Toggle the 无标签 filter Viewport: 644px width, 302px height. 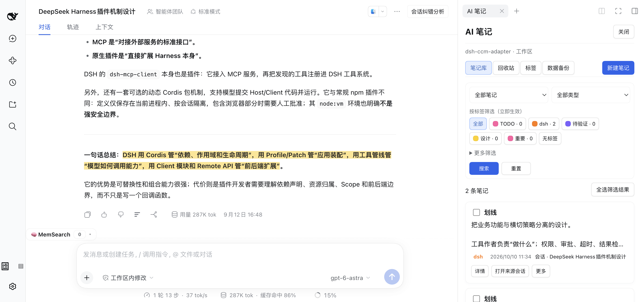(x=550, y=139)
